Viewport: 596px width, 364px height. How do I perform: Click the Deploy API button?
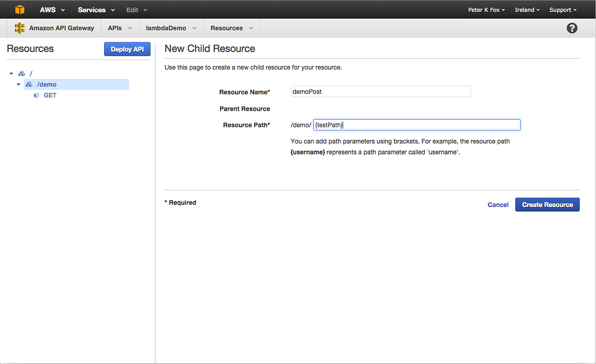point(127,49)
